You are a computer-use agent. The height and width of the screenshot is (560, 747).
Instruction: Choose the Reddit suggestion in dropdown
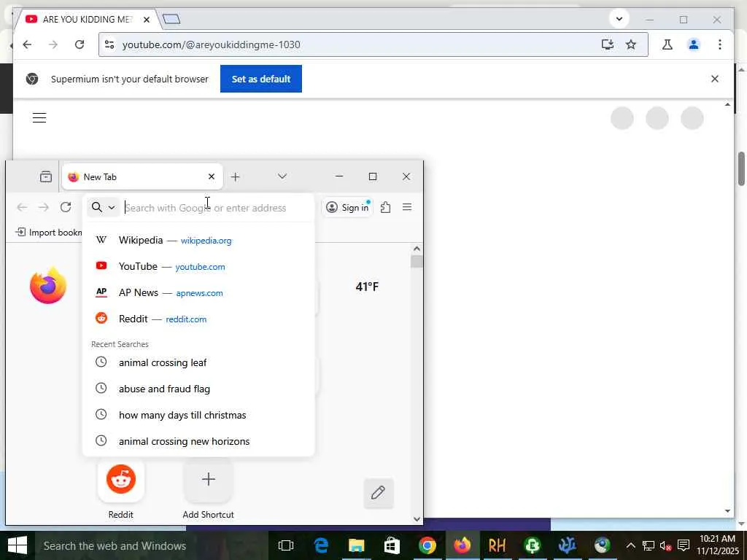[x=198, y=319]
